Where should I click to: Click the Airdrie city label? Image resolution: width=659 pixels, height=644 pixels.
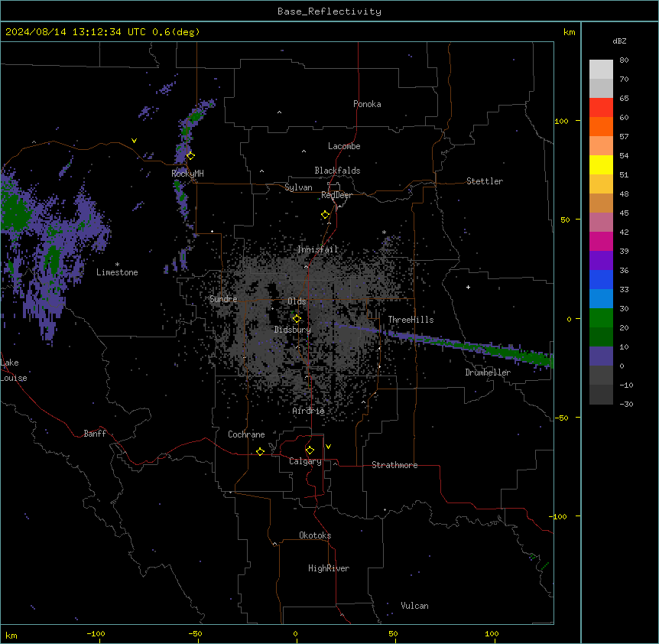tap(309, 411)
